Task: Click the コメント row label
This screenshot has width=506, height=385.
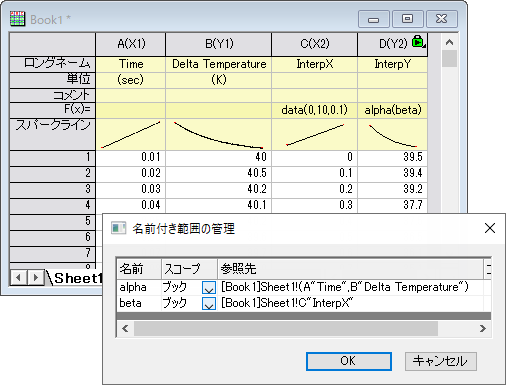Action: tap(53, 95)
